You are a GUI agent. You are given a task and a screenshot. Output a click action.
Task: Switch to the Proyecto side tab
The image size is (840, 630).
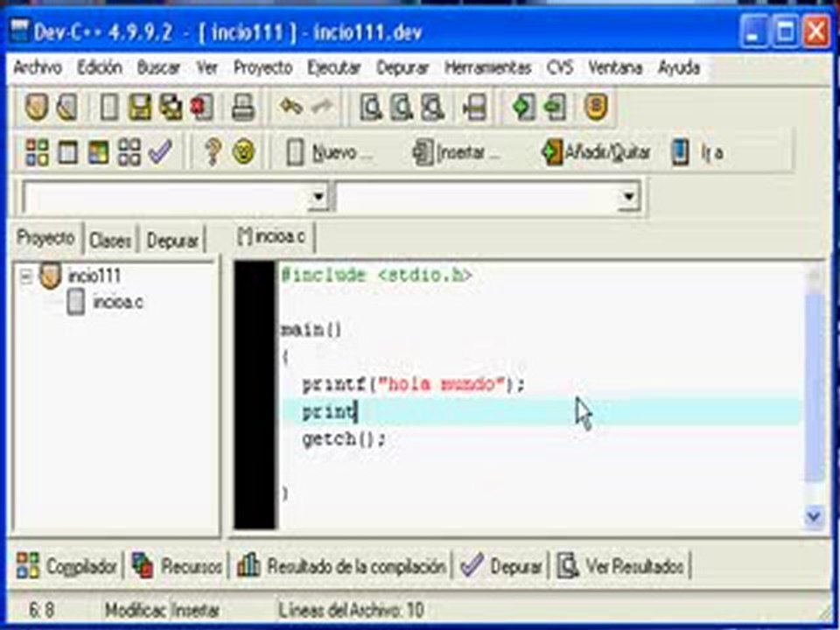tap(46, 238)
